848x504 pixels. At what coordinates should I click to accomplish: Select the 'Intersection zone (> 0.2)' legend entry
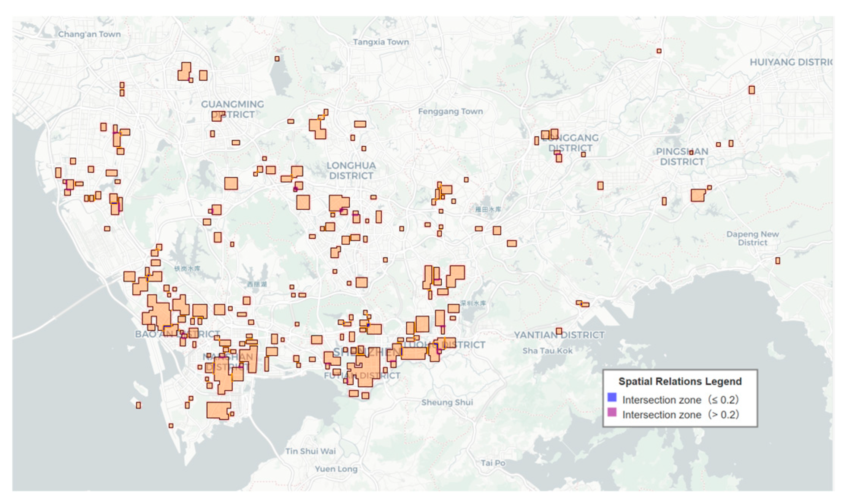(x=680, y=414)
